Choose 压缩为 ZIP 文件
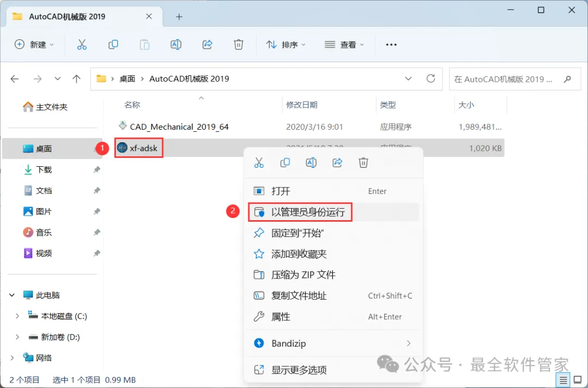588x388 pixels. coord(333,275)
